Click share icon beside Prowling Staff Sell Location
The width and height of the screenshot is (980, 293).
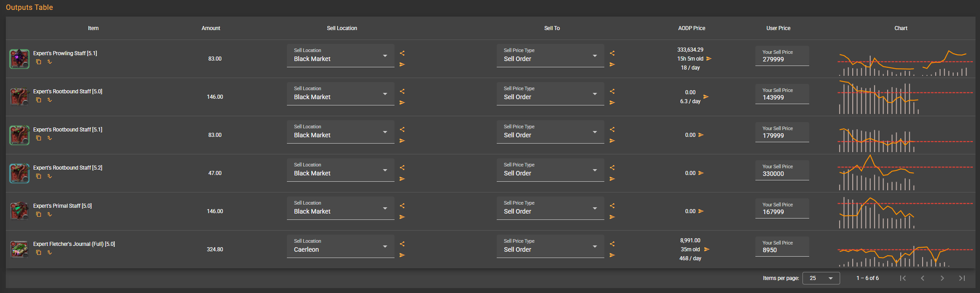[x=402, y=53]
